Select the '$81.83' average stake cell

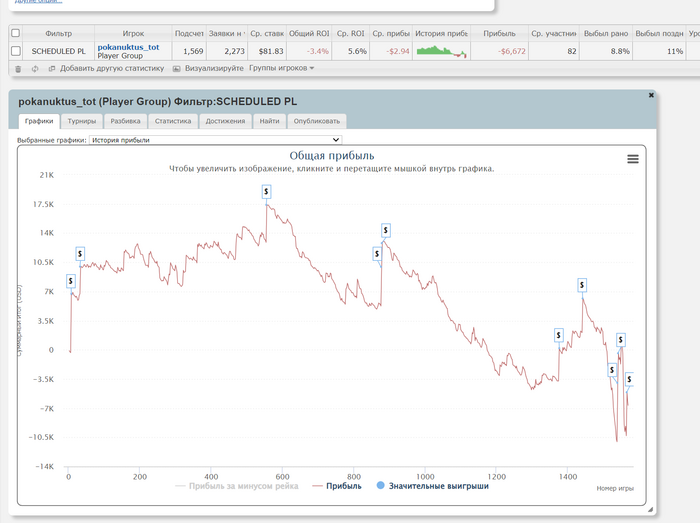coord(267,51)
